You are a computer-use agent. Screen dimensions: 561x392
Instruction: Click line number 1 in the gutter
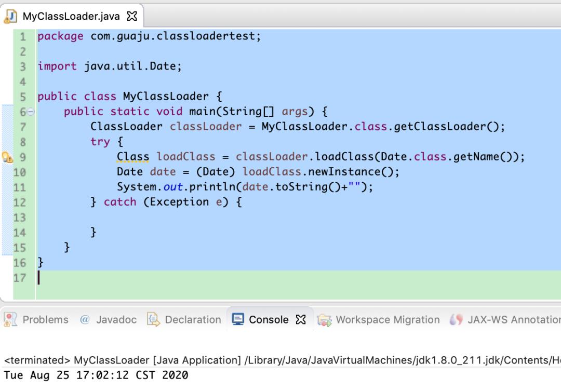click(x=23, y=36)
